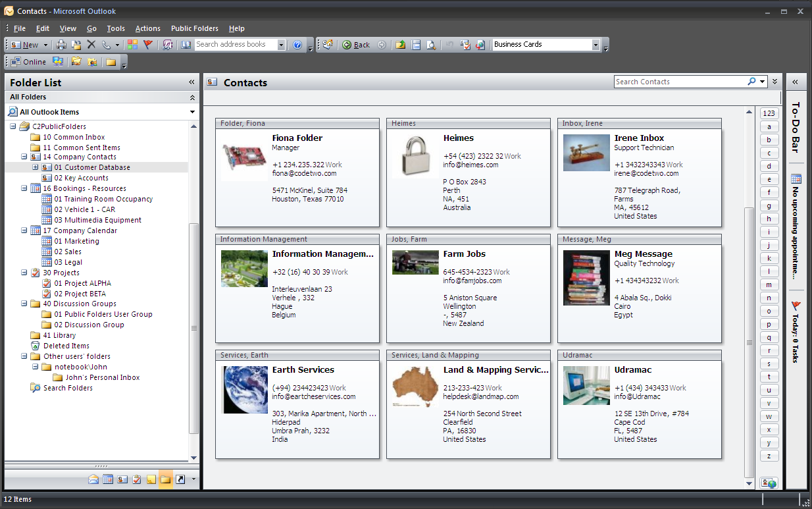Collapse the Folder List pane chevron
The width and height of the screenshot is (812, 509).
[191, 82]
